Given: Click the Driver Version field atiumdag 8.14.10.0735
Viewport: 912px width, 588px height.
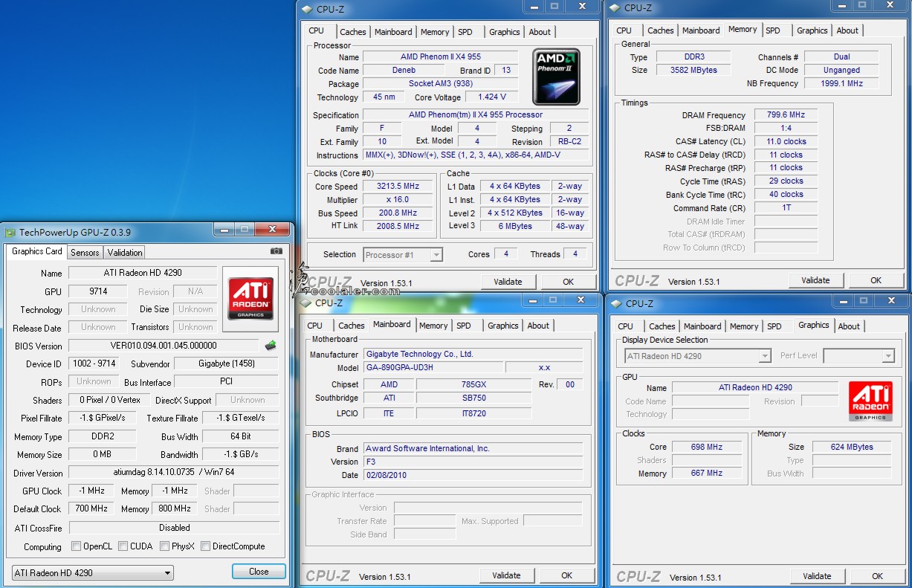Looking at the screenshot, I should tap(174, 473).
